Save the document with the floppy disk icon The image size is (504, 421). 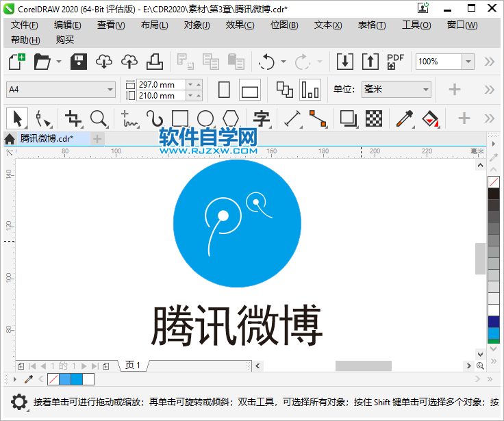pyautogui.click(x=79, y=62)
